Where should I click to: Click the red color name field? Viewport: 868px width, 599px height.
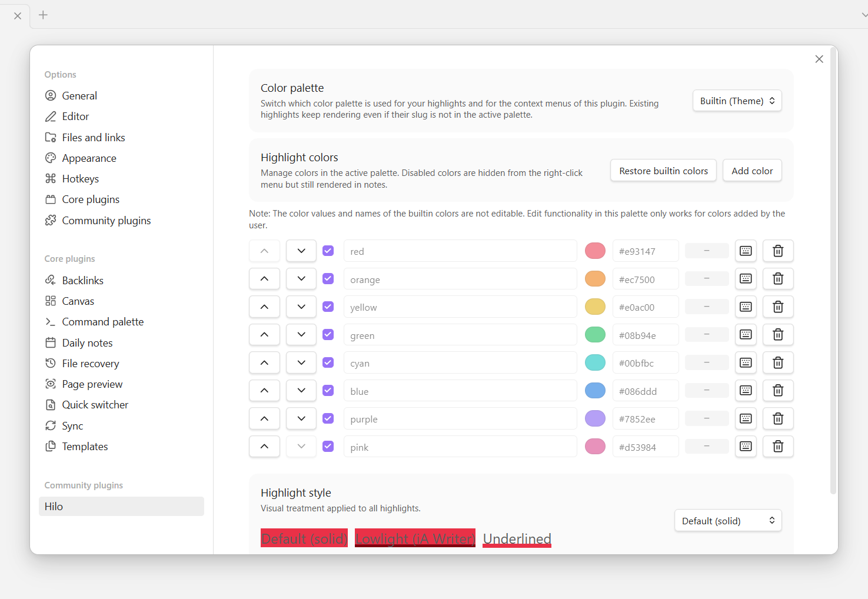(460, 251)
